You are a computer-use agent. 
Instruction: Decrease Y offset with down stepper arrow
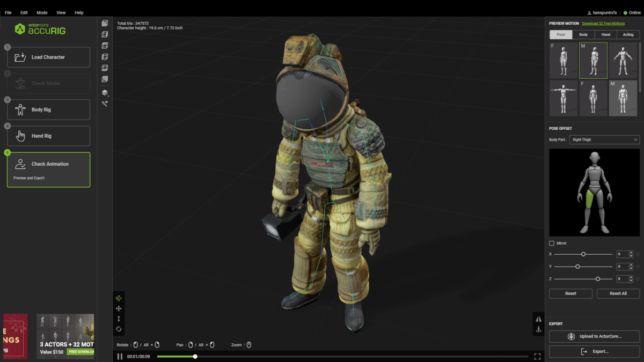pyautogui.click(x=631, y=269)
